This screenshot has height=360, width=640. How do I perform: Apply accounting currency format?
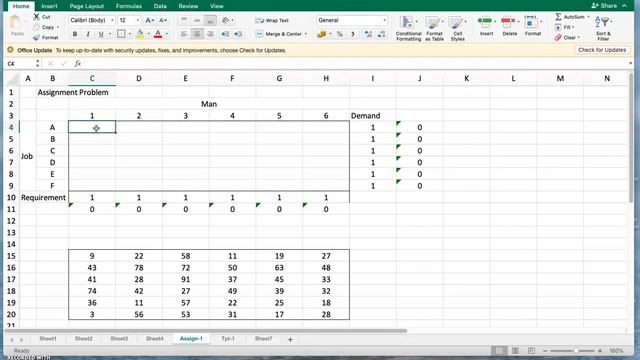[322, 34]
